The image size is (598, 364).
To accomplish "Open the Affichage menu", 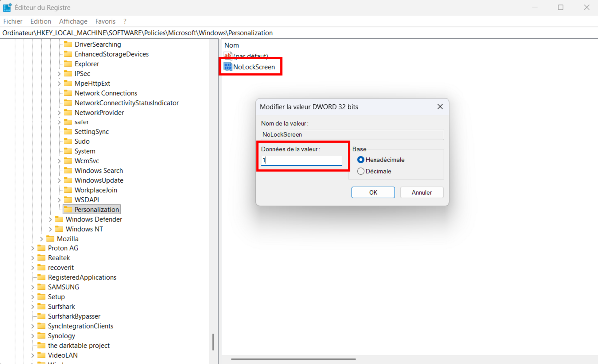I will (73, 21).
